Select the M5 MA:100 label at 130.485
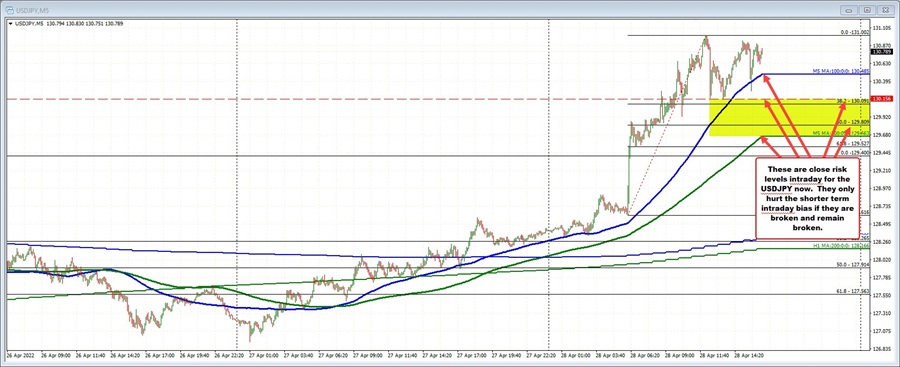 pos(841,71)
